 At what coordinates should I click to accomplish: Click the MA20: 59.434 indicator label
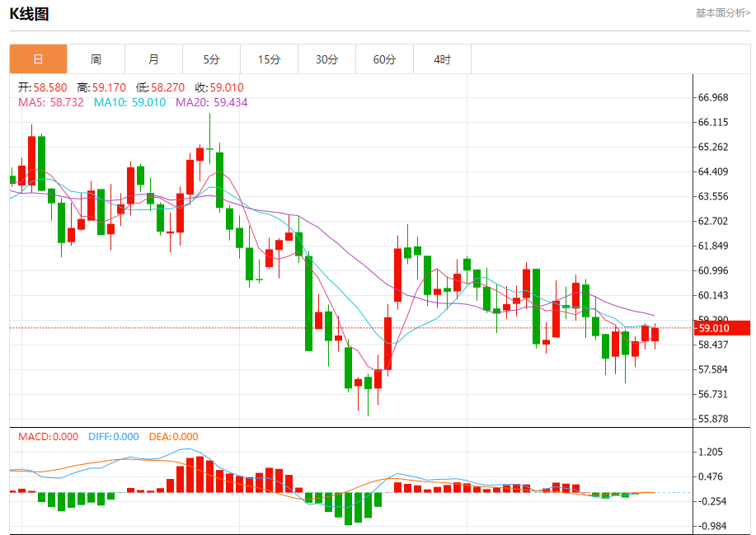tap(211, 102)
